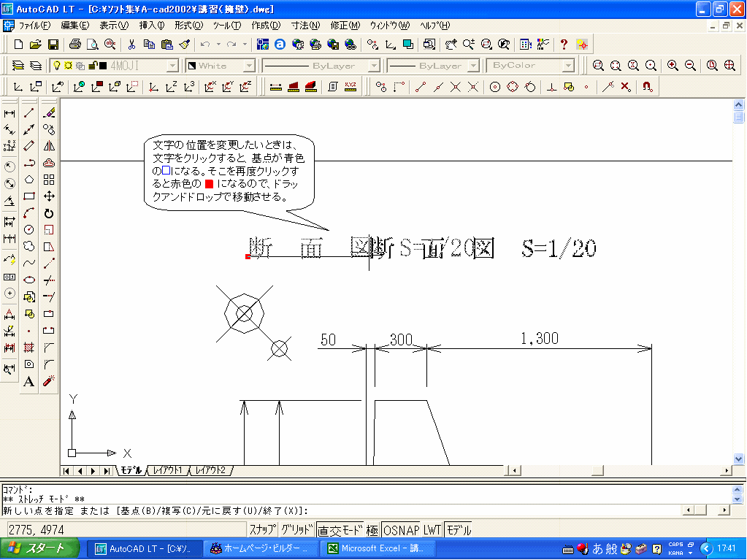Select the Explode tool dynamite icon

point(49,381)
